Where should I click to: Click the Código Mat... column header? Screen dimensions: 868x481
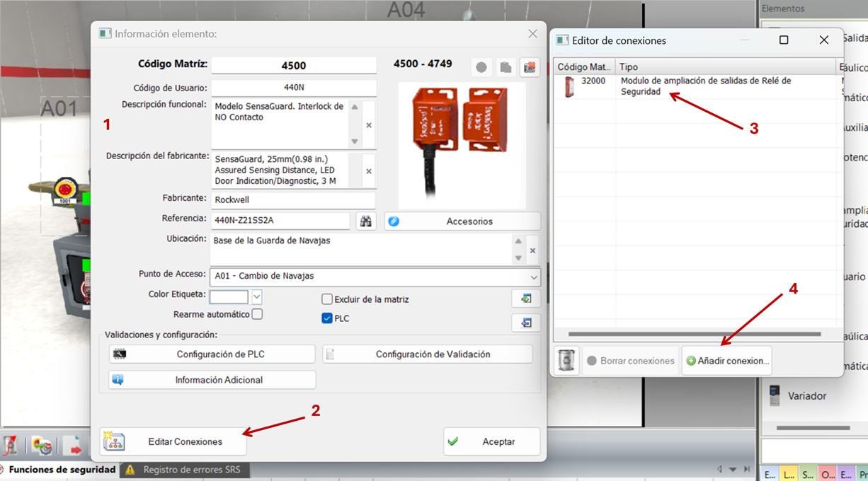(584, 66)
